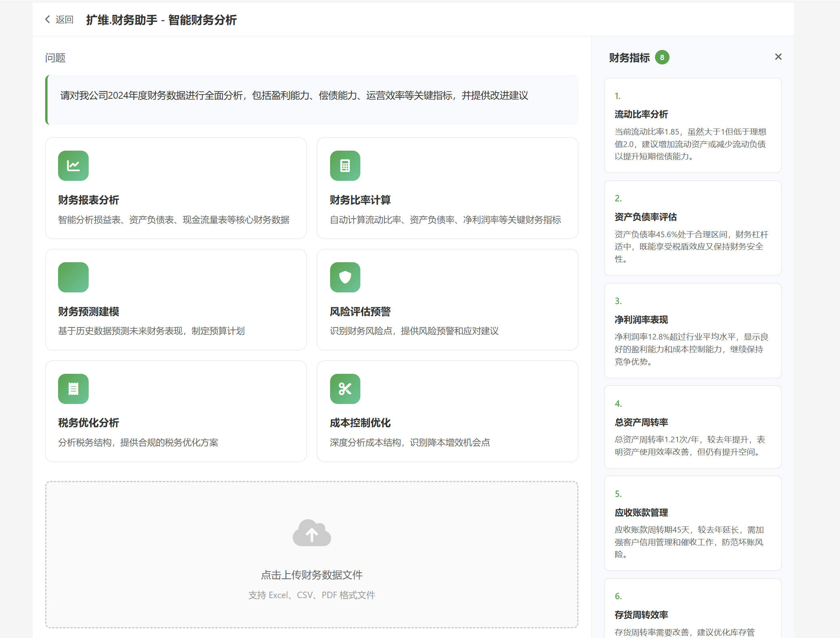Open the 财务报表分析 card title
The height and width of the screenshot is (638, 840).
(x=89, y=200)
